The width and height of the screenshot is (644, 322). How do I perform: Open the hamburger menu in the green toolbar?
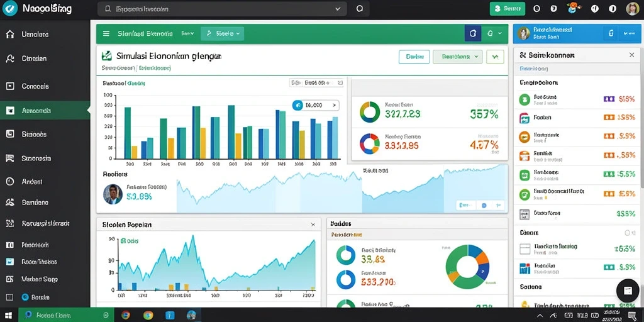(x=106, y=34)
